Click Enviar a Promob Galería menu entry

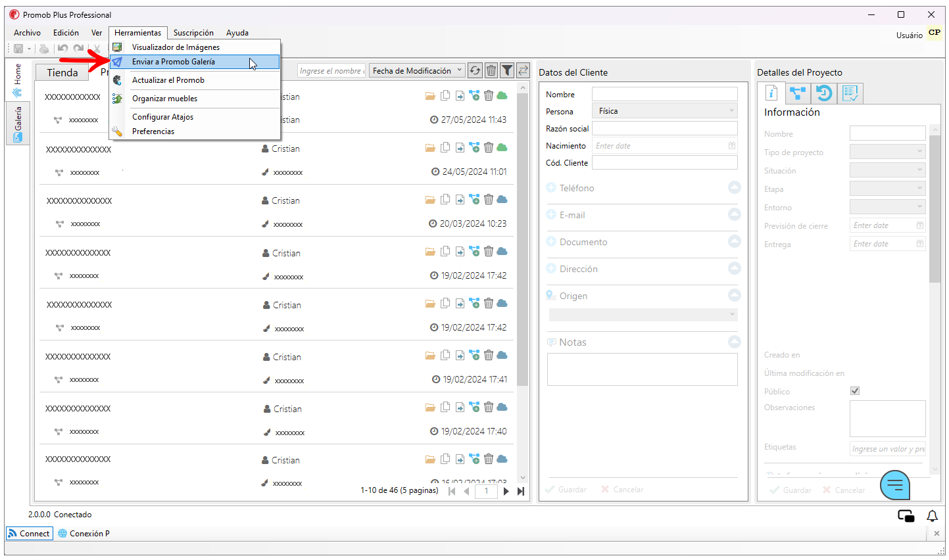click(x=195, y=62)
